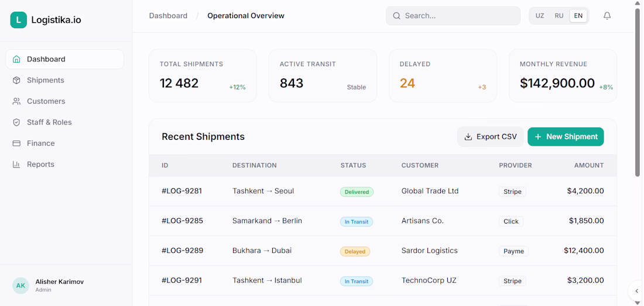Image resolution: width=644 pixels, height=306 pixels.
Task: Expand the side panel chevron at bottom right
Action: pyautogui.click(x=636, y=290)
